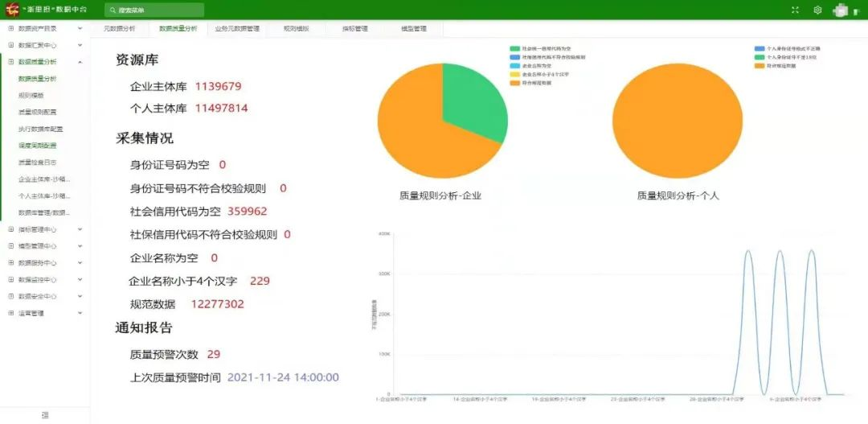Click the 指标管理中心 menu icon
The image size is (868, 424).
click(11, 229)
